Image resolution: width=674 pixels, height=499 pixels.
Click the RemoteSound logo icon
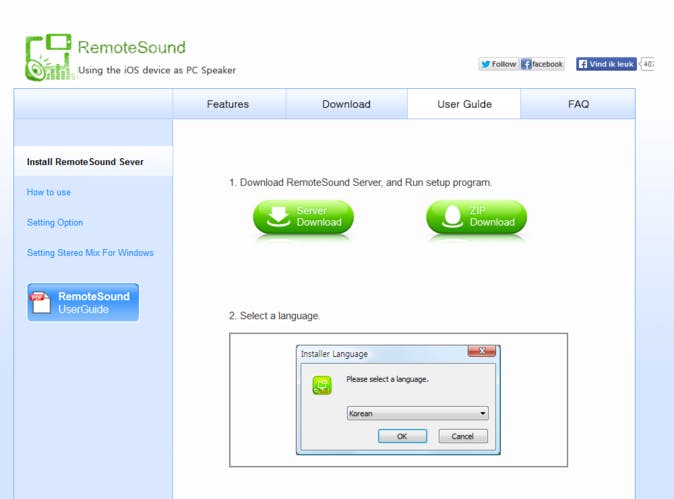(x=49, y=57)
